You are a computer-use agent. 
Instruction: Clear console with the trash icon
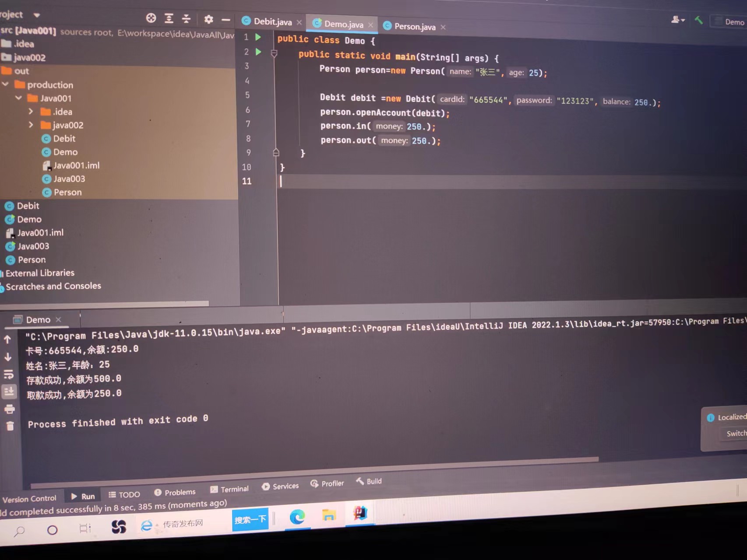pyautogui.click(x=10, y=426)
